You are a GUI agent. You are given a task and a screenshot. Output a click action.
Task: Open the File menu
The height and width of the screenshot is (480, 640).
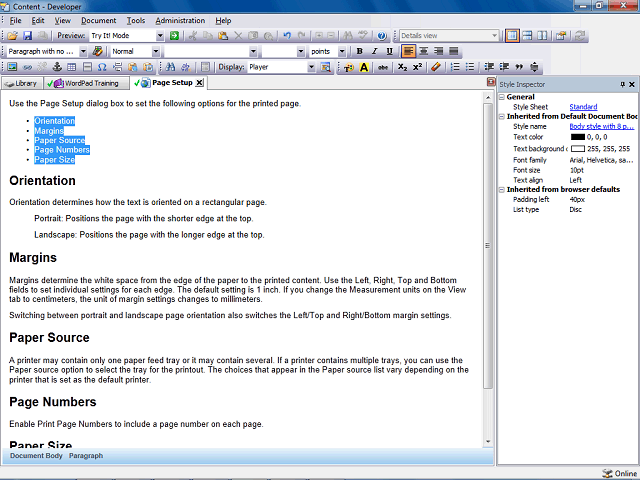click(16, 20)
